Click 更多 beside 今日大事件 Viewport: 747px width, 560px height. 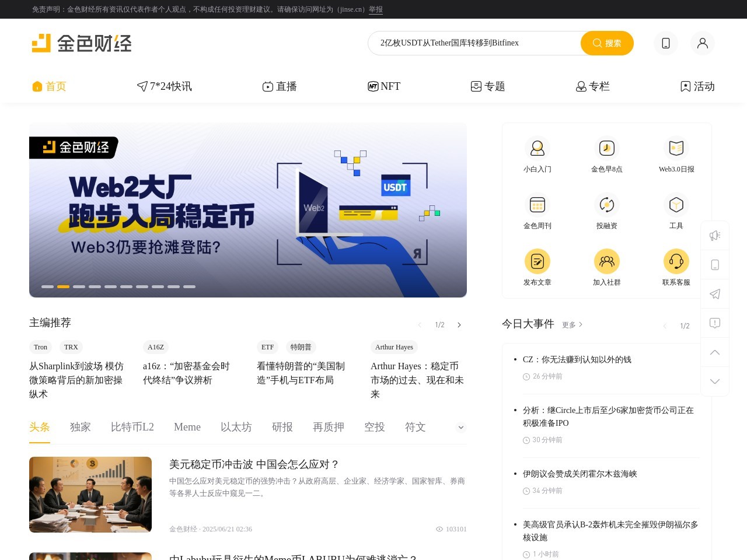pos(573,325)
